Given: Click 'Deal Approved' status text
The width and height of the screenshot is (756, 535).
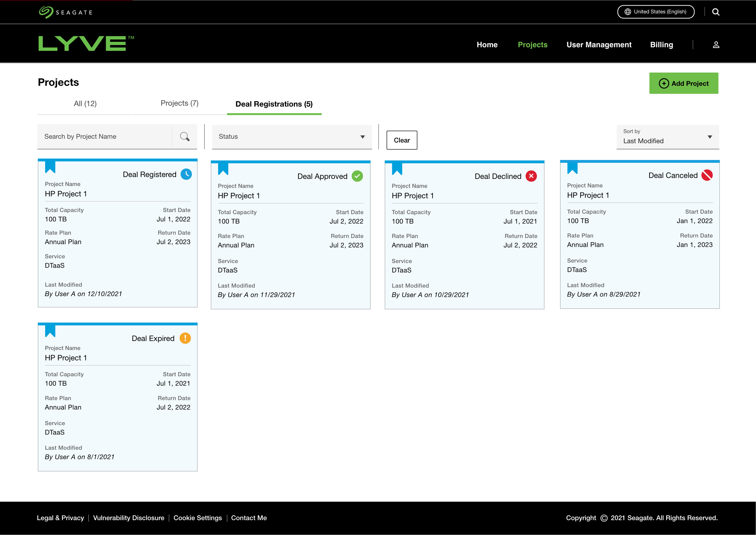Looking at the screenshot, I should point(322,177).
